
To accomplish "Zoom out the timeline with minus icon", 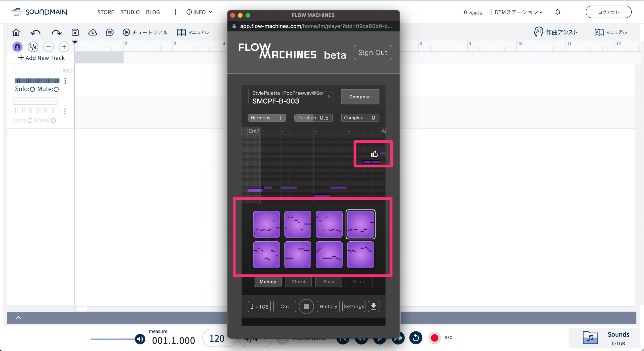I will [49, 47].
